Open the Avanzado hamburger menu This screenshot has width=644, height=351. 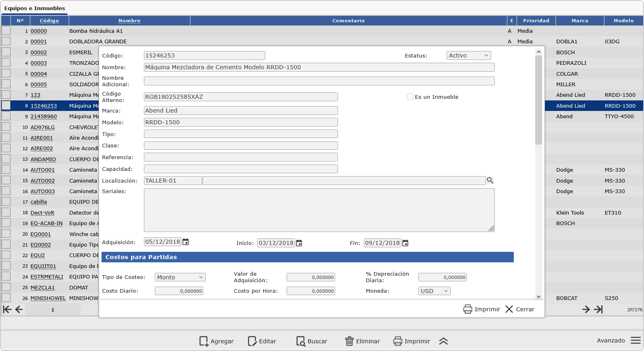(x=636, y=340)
